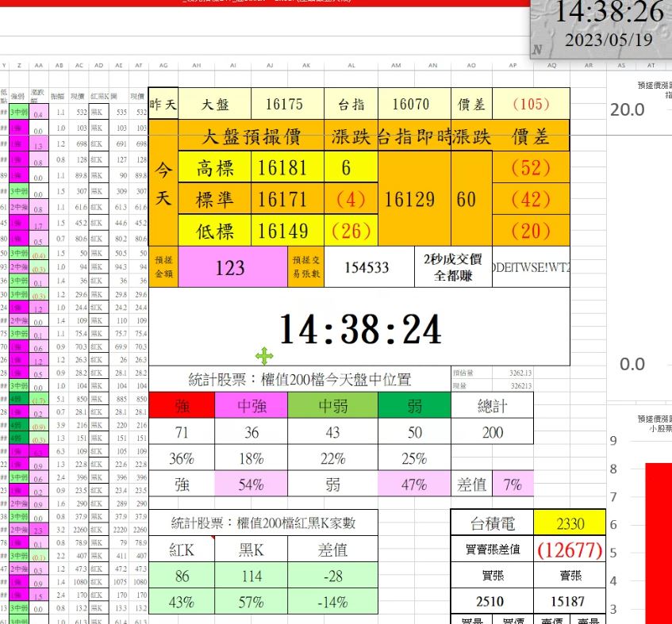Select the pink 47% cell
672x624 pixels.
414,484
